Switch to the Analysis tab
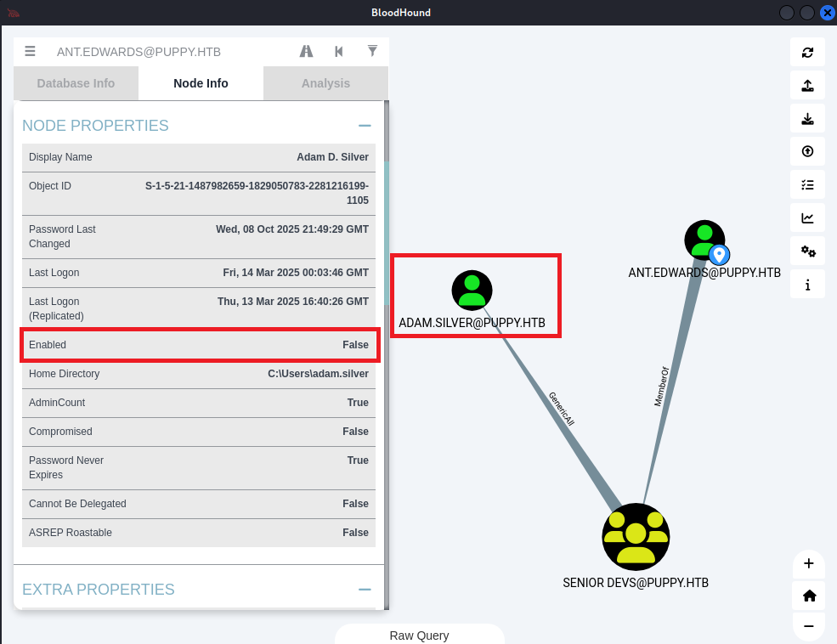This screenshot has height=644, width=837. pyautogui.click(x=325, y=83)
